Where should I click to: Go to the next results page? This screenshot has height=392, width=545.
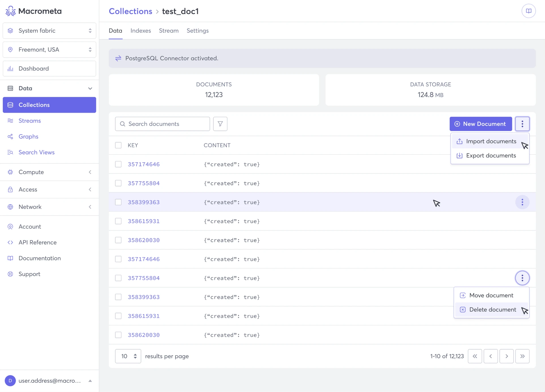507,356
